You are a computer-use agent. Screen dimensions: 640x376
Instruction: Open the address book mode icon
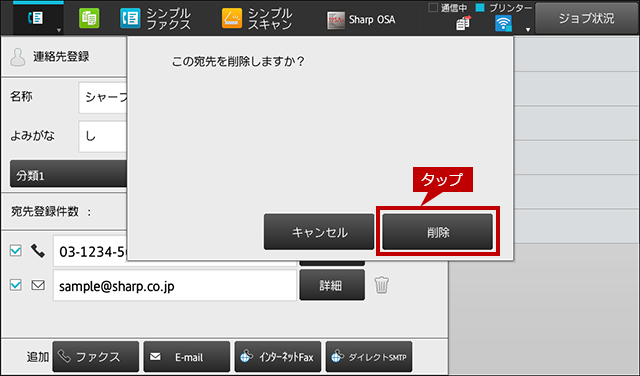point(36,18)
